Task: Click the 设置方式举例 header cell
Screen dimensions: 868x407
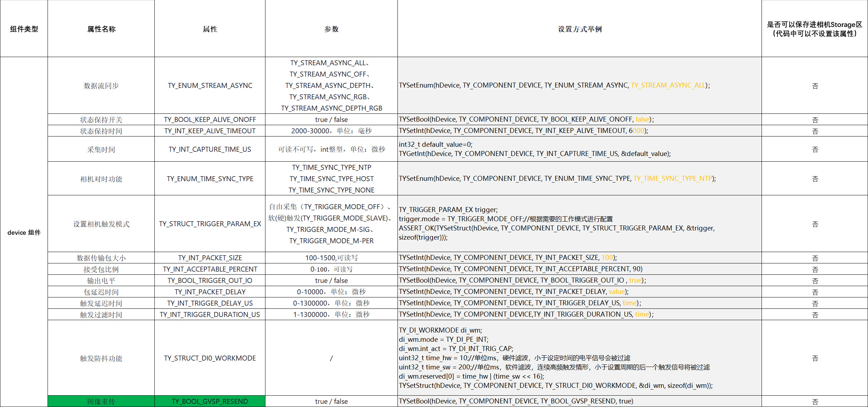Action: click(x=579, y=29)
